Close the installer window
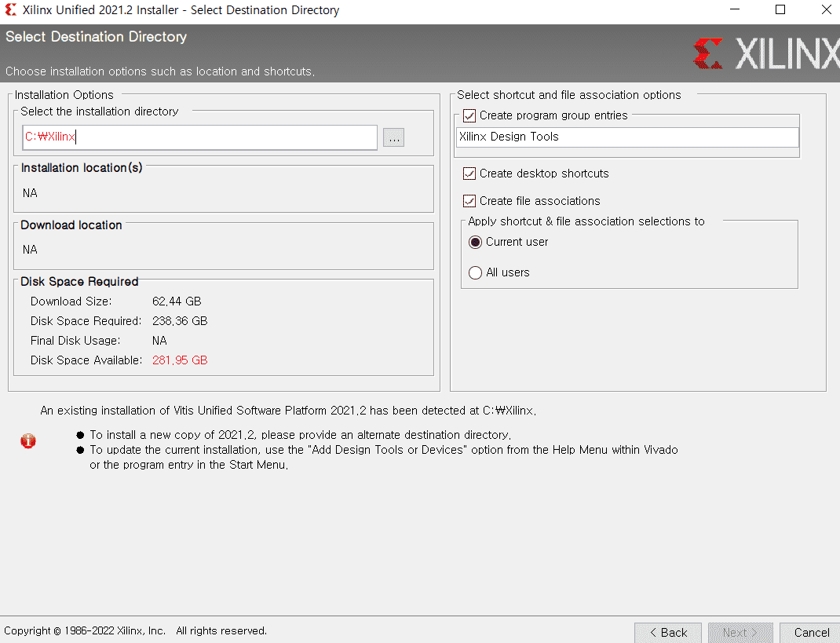Image resolution: width=840 pixels, height=643 pixels. 826,9
